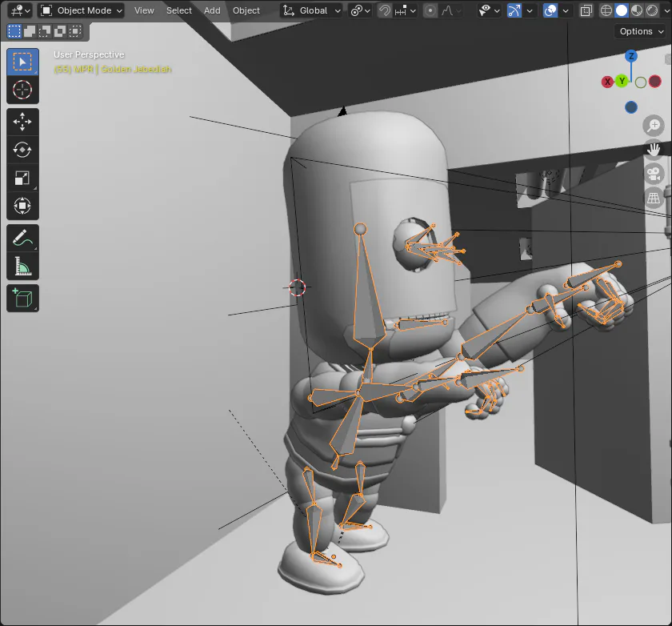Click the 'Golden Jebediah' object name text
This screenshot has height=626, width=672.
click(x=136, y=69)
